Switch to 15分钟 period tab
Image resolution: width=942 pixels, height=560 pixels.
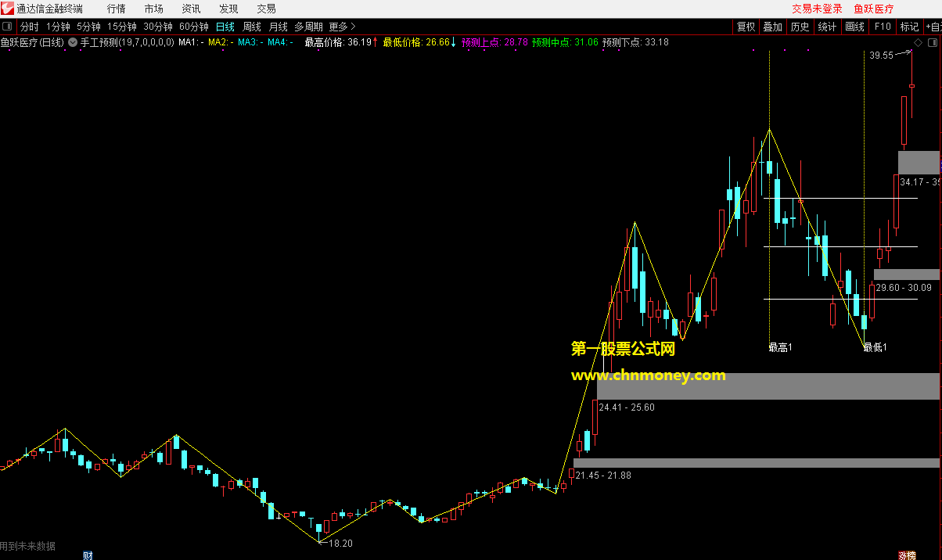point(121,27)
